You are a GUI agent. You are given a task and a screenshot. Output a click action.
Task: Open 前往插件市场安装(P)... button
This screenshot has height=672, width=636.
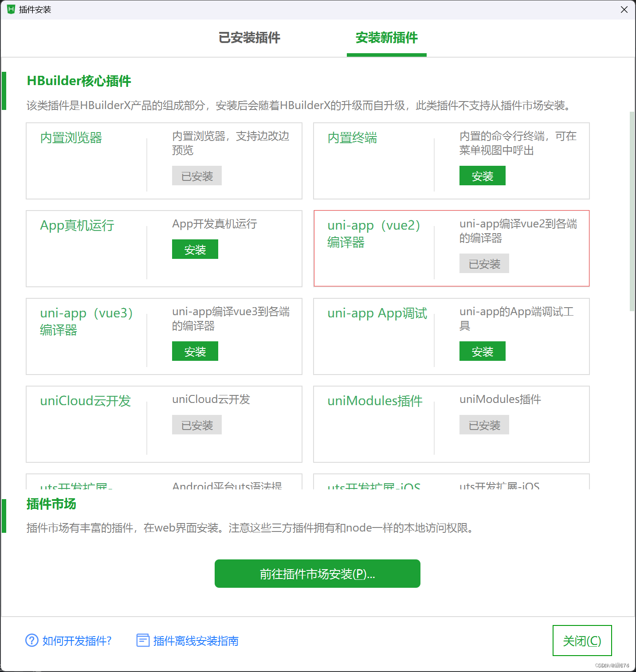point(318,574)
